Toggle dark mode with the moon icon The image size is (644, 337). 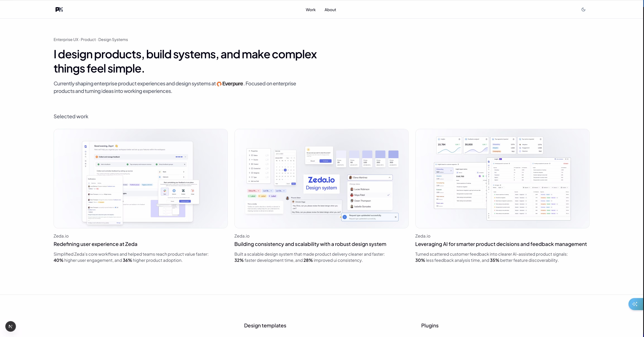coord(583,9)
